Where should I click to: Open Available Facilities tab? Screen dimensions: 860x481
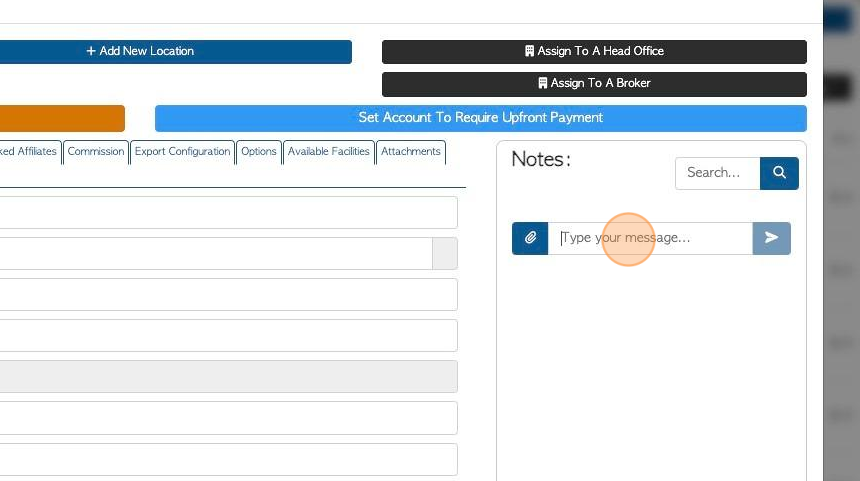click(329, 152)
